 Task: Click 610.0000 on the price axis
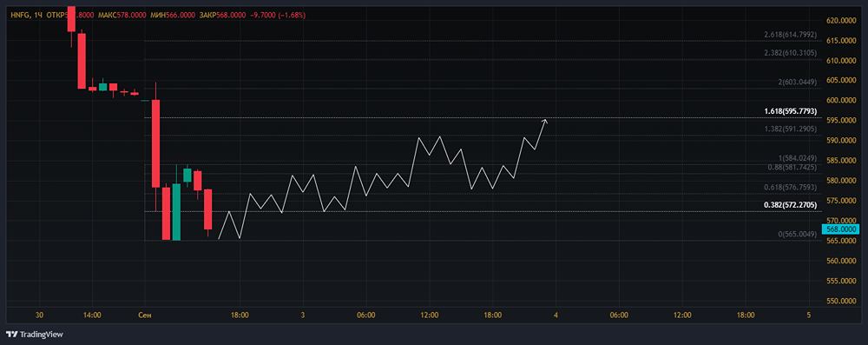(x=841, y=61)
